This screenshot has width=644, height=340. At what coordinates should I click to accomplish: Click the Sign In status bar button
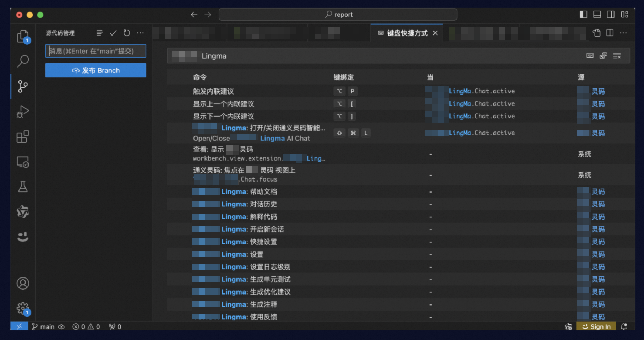coord(596,326)
